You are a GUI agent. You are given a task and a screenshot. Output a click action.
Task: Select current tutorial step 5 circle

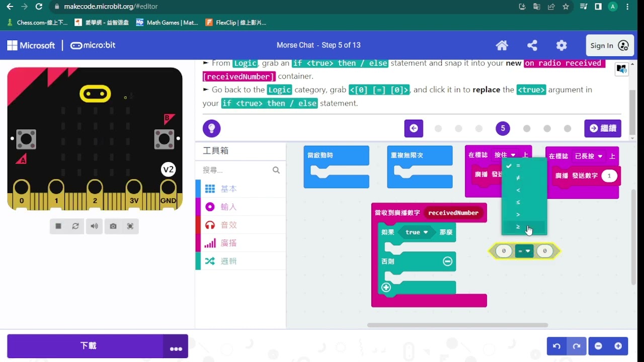(503, 128)
